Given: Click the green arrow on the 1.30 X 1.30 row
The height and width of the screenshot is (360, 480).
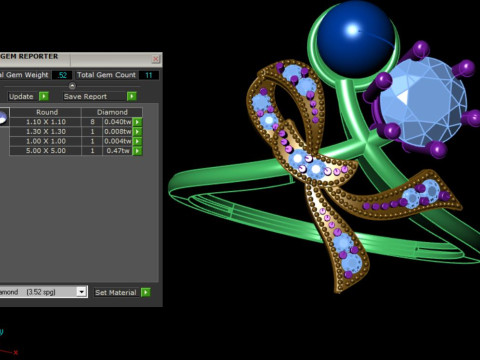Looking at the screenshot, I should click(x=137, y=132).
